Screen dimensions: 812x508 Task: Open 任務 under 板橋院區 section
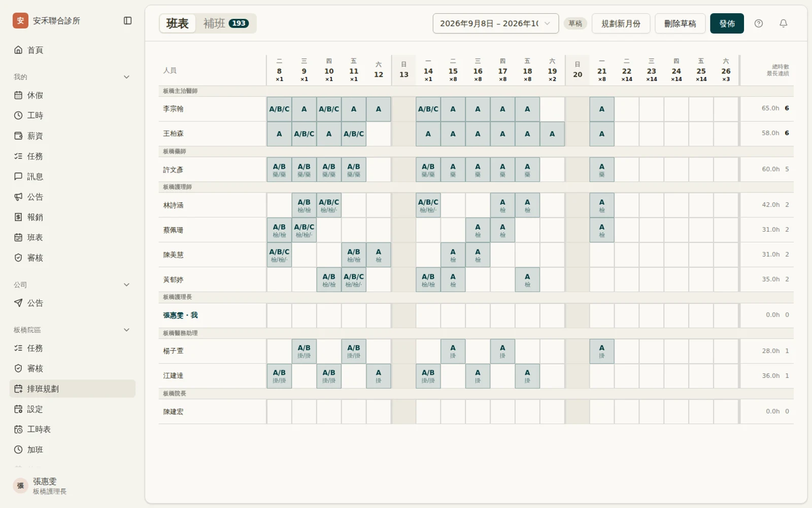tap(73, 348)
